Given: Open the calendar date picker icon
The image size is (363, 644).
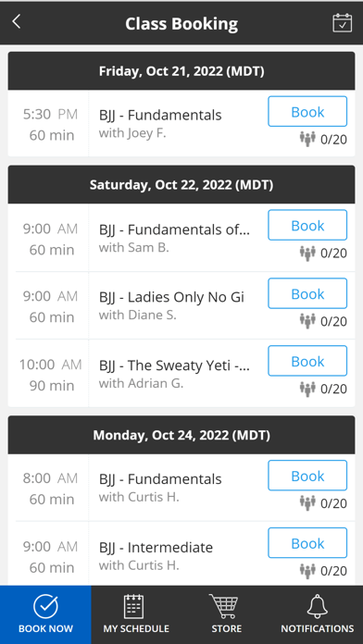Looking at the screenshot, I should click(x=342, y=22).
